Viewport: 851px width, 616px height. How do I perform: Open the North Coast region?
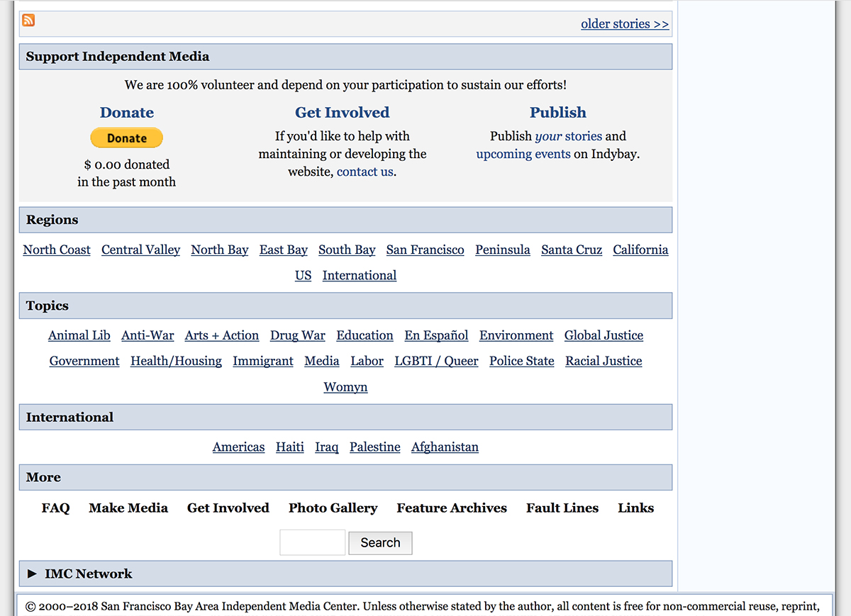[57, 250]
